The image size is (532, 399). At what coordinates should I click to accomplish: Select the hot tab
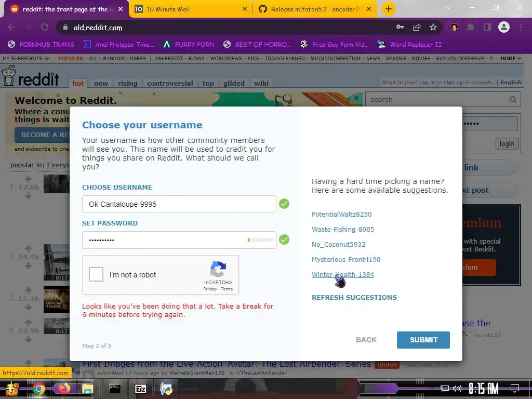[x=78, y=83]
